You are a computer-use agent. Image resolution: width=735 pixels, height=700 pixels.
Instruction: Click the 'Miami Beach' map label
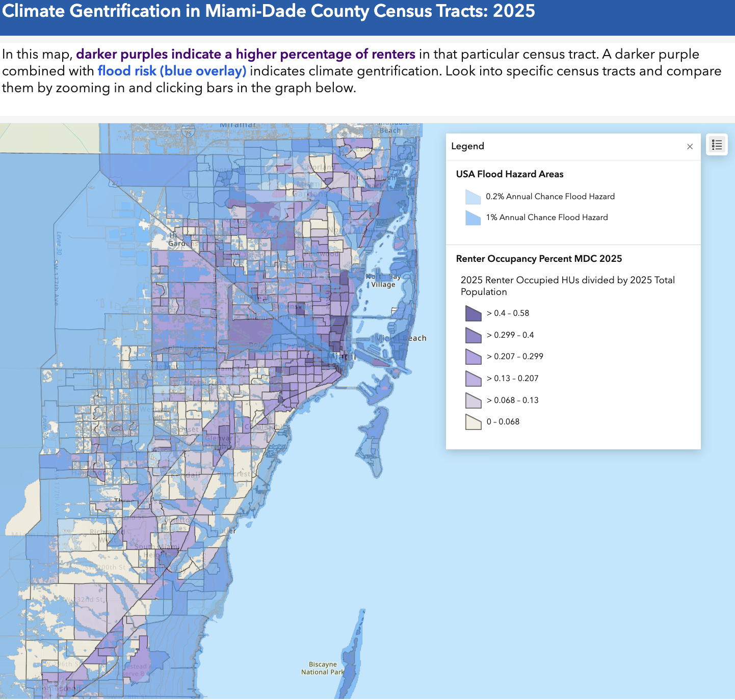click(x=401, y=338)
